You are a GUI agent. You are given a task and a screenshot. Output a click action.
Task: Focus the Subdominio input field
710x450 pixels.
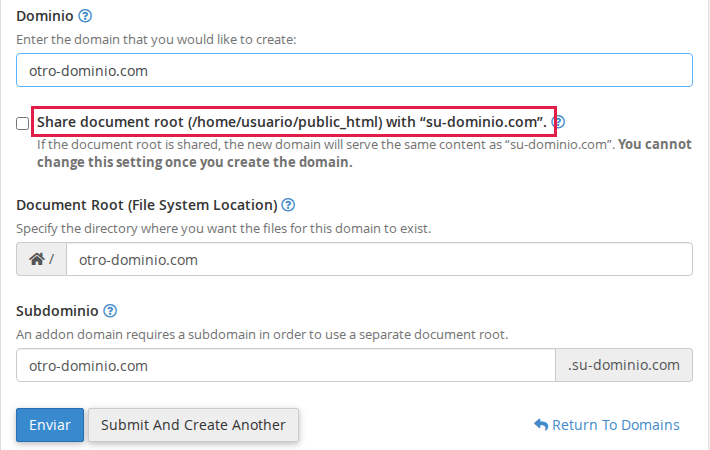click(286, 365)
